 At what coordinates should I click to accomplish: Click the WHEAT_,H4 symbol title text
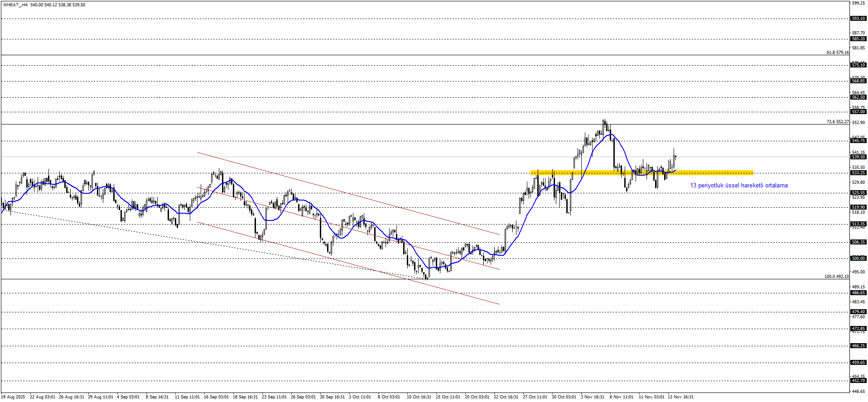click(15, 5)
